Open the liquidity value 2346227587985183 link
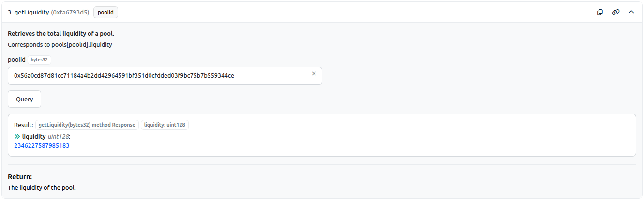This screenshot has width=644, height=200. [42, 145]
